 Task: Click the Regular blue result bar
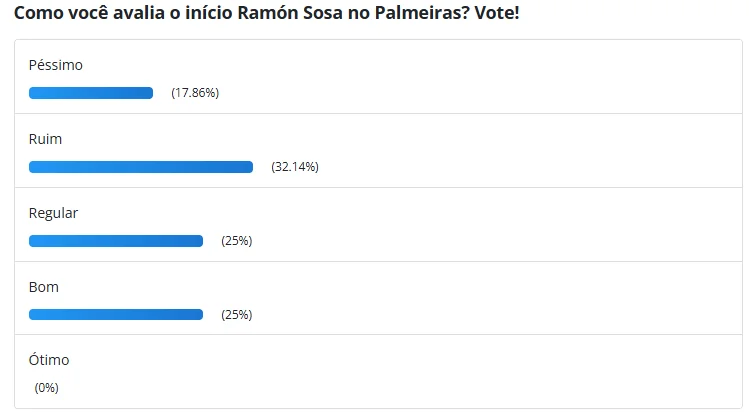click(116, 241)
